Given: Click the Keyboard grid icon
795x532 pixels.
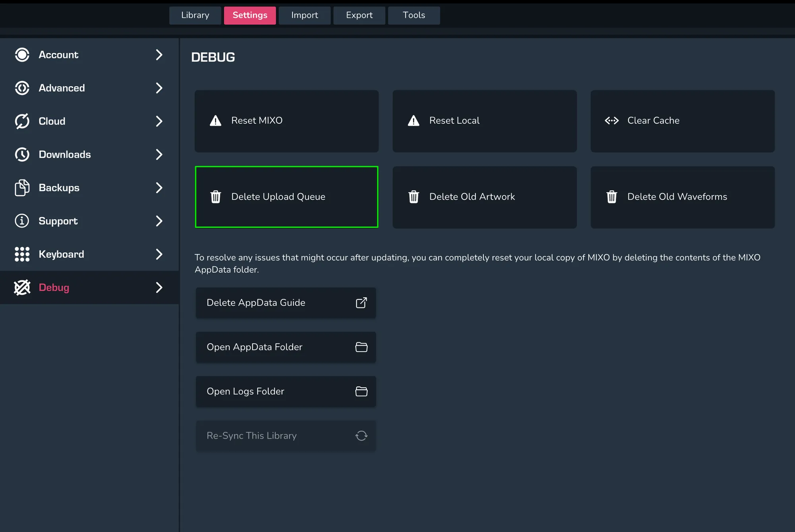Looking at the screenshot, I should tap(22, 254).
